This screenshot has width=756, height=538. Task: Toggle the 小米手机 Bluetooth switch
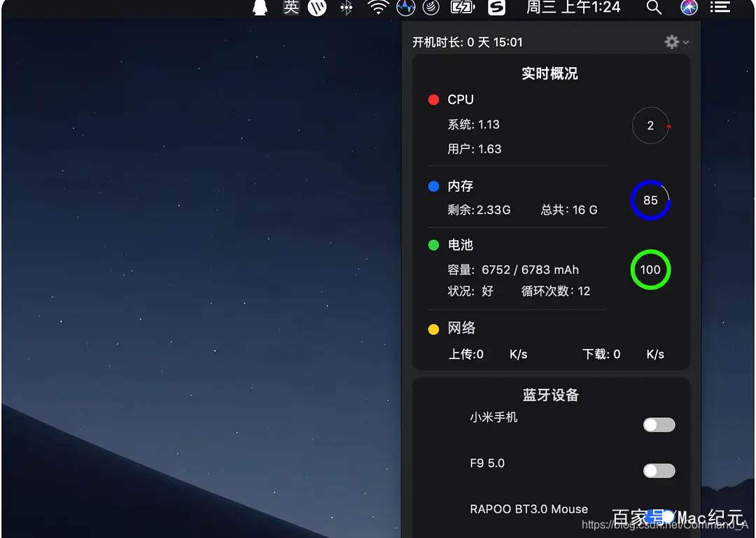[x=659, y=425]
